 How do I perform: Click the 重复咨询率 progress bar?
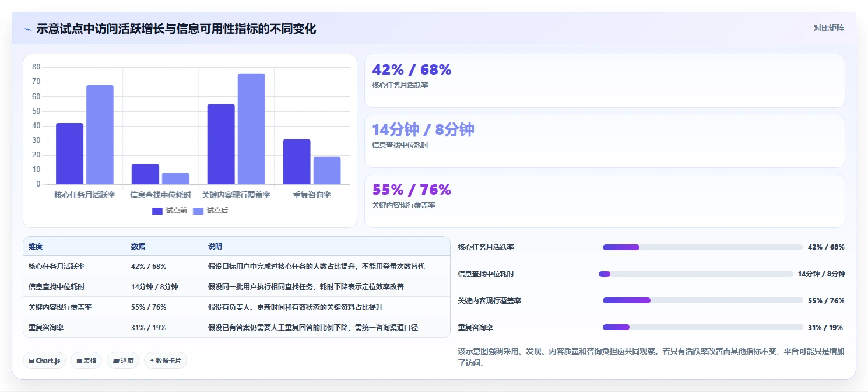[x=703, y=328]
